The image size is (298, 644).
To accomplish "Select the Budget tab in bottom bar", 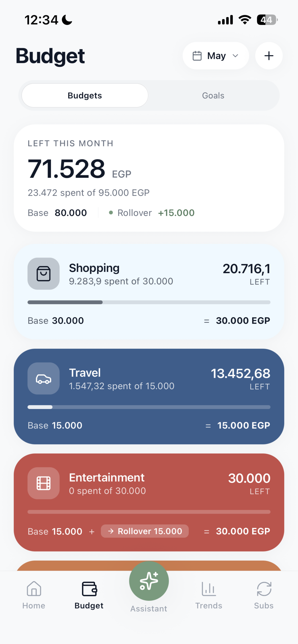I will (89, 595).
